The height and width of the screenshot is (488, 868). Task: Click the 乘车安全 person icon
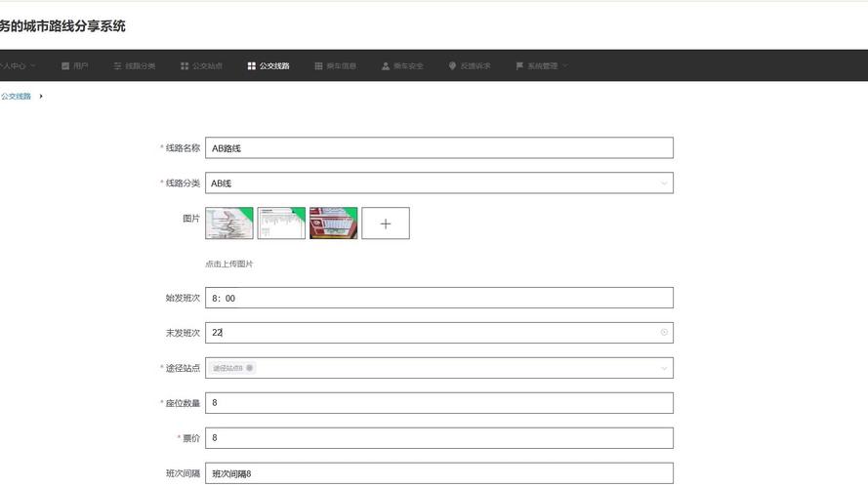click(x=386, y=66)
